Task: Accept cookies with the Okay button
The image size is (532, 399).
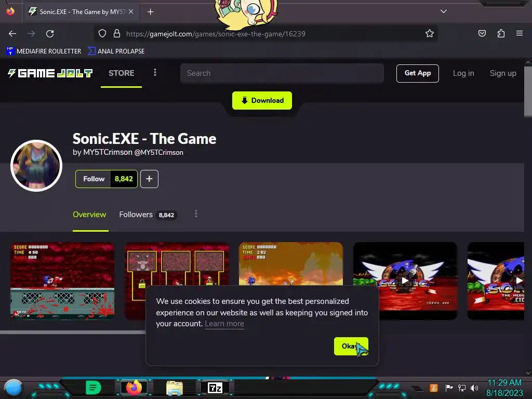Action: (x=351, y=346)
